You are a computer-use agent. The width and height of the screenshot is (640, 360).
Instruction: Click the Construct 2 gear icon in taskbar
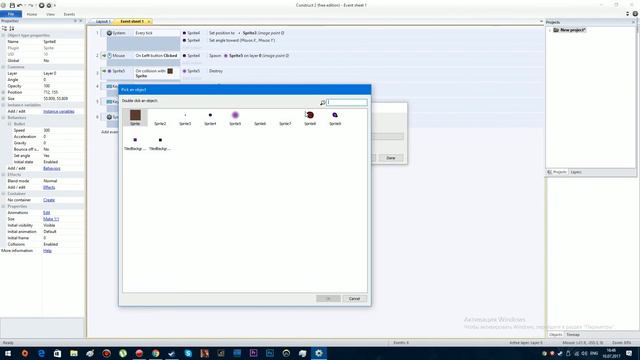click(x=319, y=353)
